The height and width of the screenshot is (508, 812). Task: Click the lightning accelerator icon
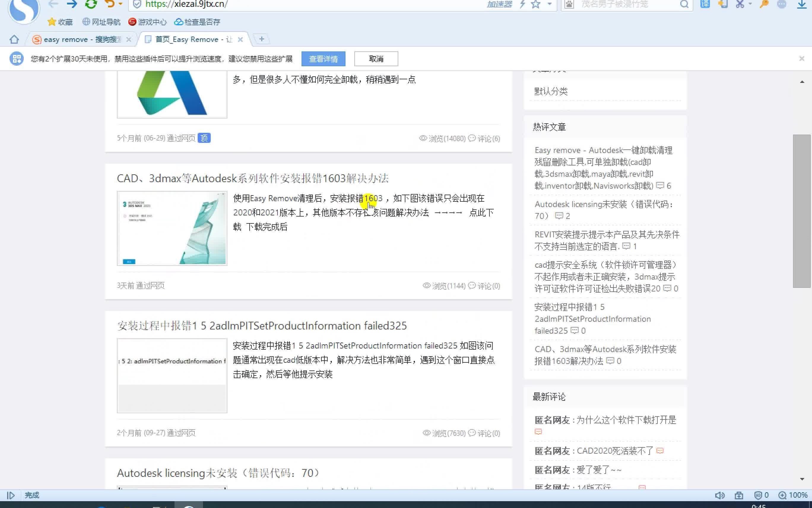[x=522, y=4]
